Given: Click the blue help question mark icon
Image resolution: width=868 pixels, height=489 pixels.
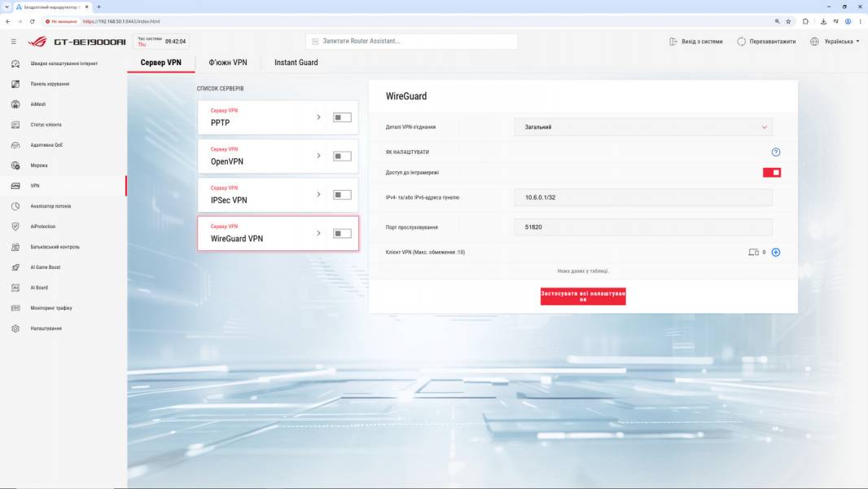Looking at the screenshot, I should 775,152.
